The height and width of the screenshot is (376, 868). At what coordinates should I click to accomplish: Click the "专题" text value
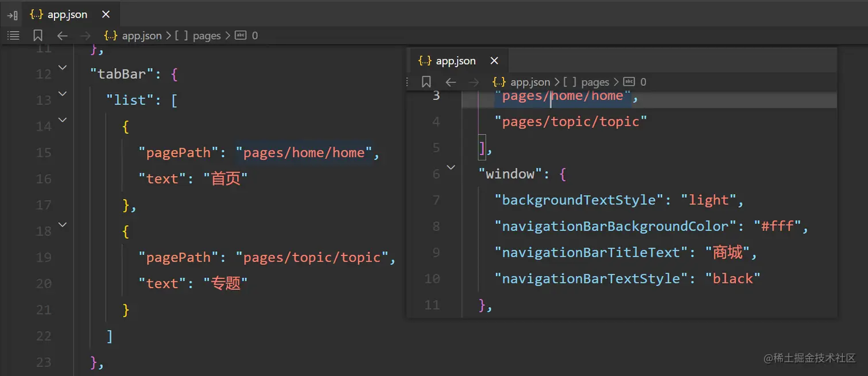226,284
